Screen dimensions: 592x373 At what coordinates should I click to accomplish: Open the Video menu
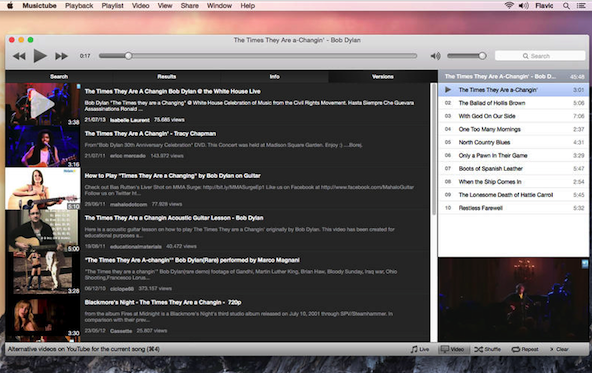point(140,6)
